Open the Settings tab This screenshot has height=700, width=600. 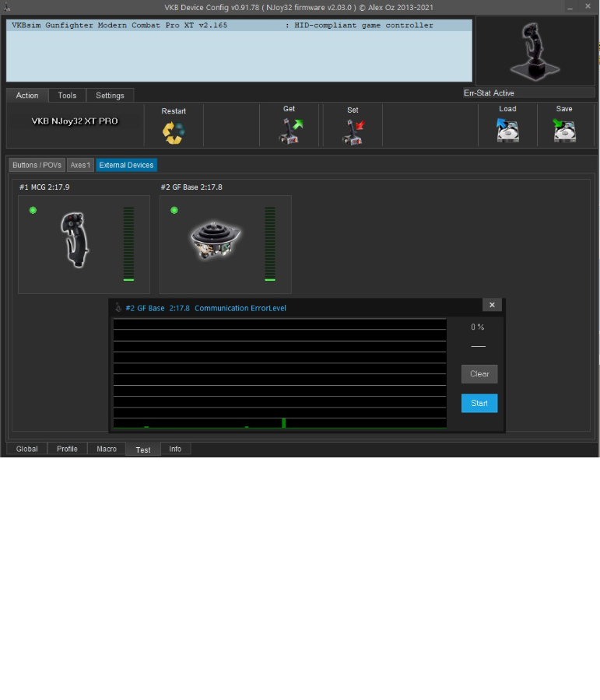[x=110, y=96]
